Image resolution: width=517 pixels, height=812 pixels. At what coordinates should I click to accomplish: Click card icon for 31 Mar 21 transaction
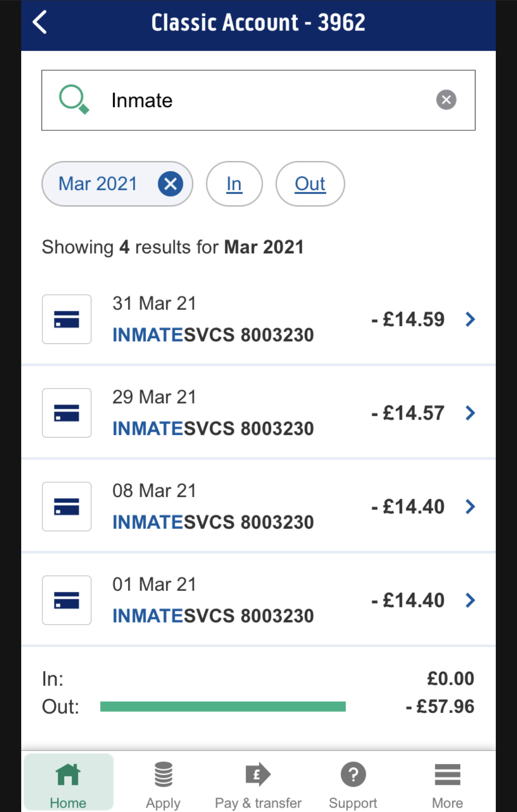[x=67, y=319]
